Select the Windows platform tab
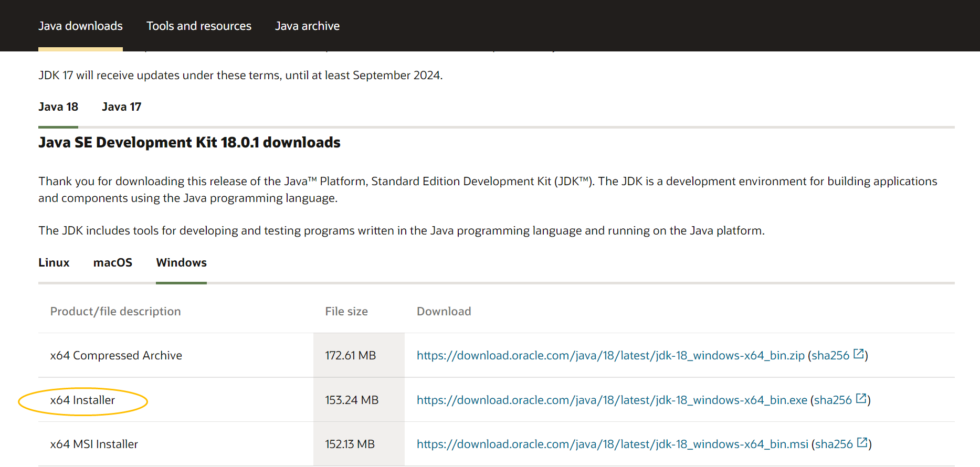 (x=182, y=263)
